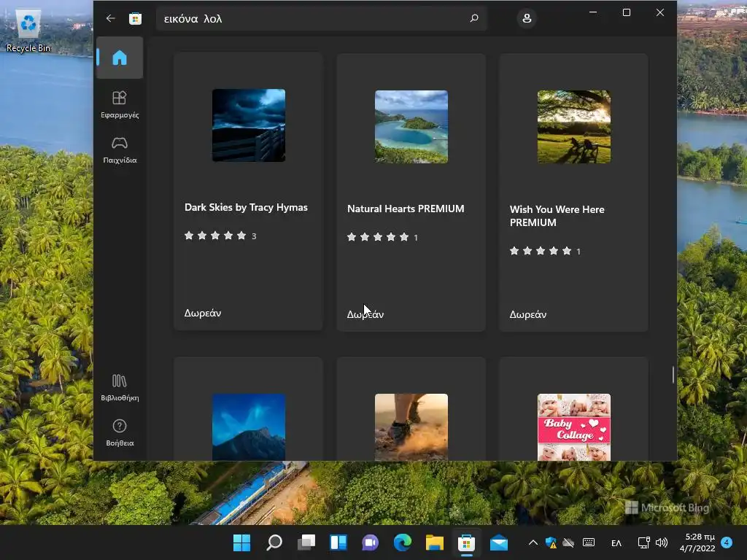This screenshot has height=560, width=747.
Task: Open Mail app from taskbar
Action: (x=499, y=542)
